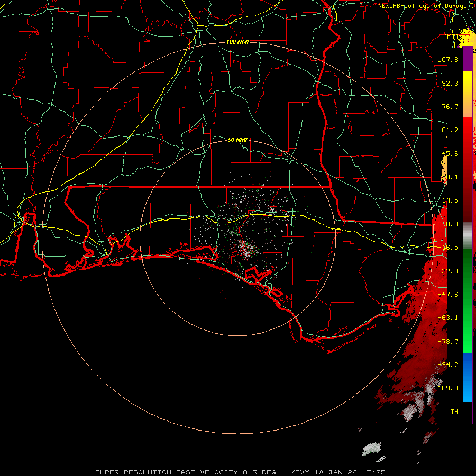Click the -78.7 value on velocity scale
Viewport: 476px width, 476px height.
448,341
